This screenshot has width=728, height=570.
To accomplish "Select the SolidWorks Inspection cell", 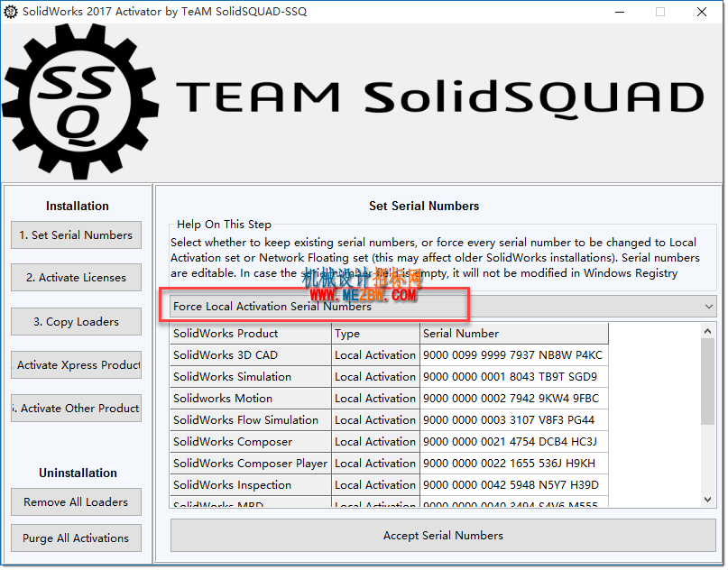I will (251, 485).
